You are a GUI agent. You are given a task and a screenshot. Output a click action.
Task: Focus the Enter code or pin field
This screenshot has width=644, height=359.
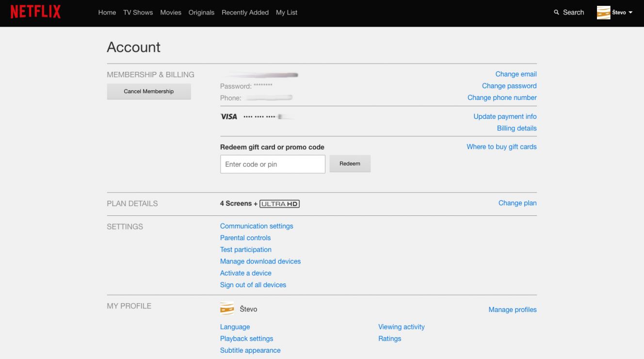click(x=273, y=164)
